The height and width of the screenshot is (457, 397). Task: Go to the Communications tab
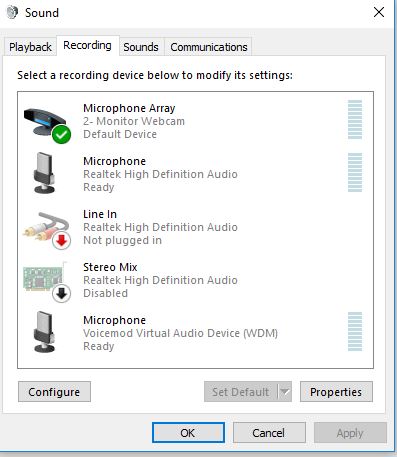click(209, 47)
